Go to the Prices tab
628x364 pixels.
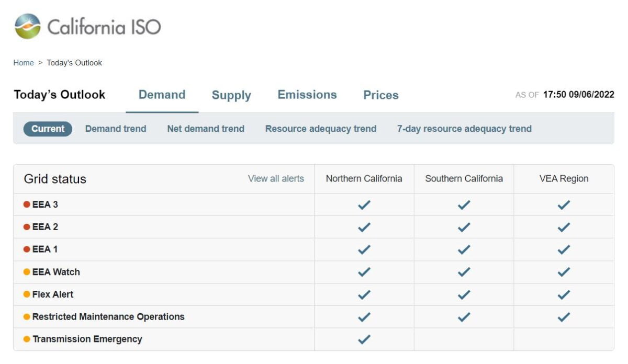tap(381, 95)
